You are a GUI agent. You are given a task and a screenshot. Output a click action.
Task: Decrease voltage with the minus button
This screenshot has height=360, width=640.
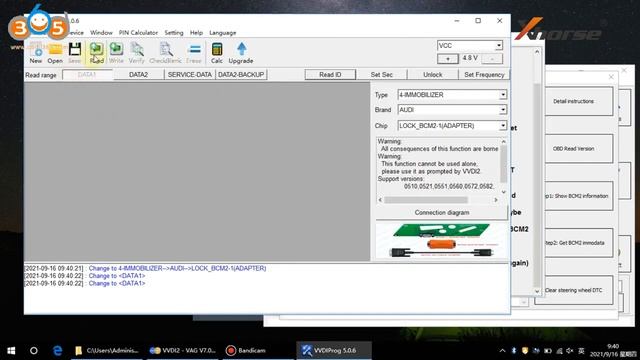pos(492,59)
